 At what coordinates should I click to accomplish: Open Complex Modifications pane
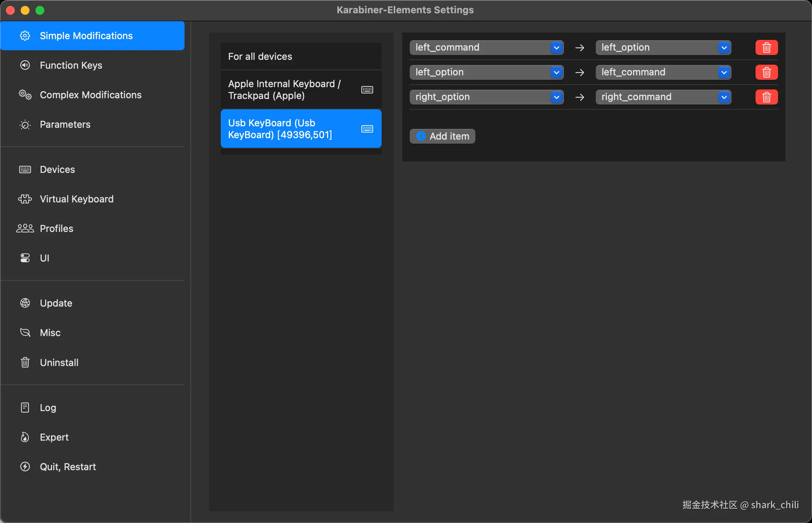pyautogui.click(x=90, y=95)
